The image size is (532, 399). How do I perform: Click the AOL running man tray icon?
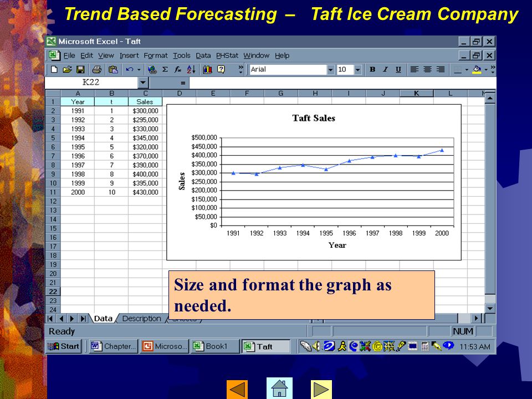point(342,346)
